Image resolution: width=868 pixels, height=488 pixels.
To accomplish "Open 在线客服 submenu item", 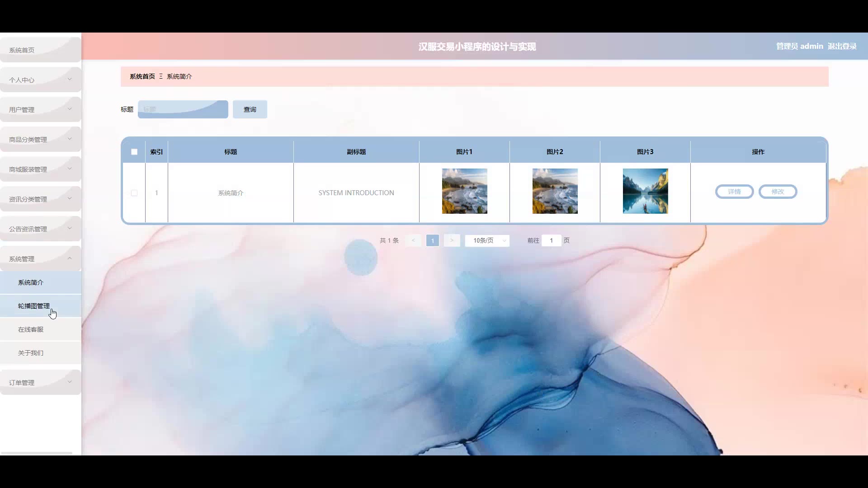I will coord(31,329).
